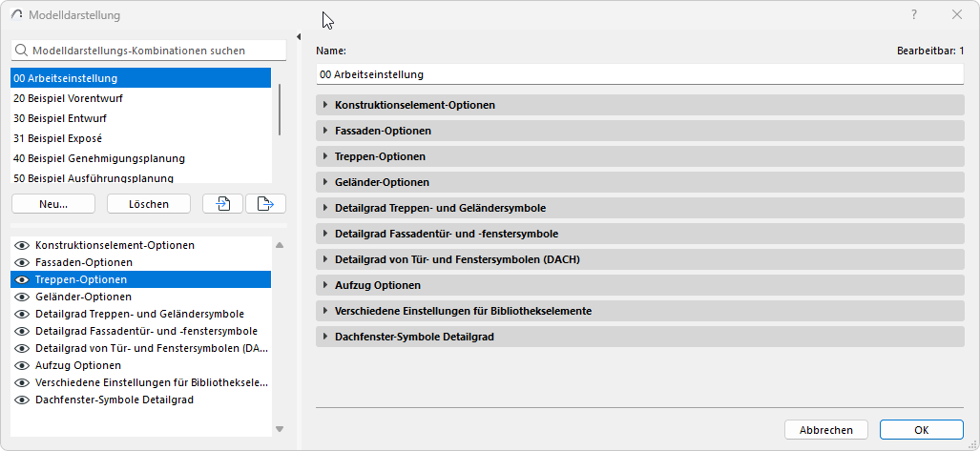
Task: Collapse the left panel with the arrow
Action: coord(300,37)
